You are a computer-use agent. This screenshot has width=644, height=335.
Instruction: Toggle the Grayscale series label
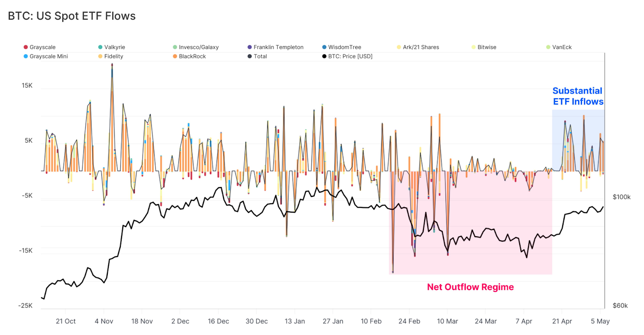43,47
